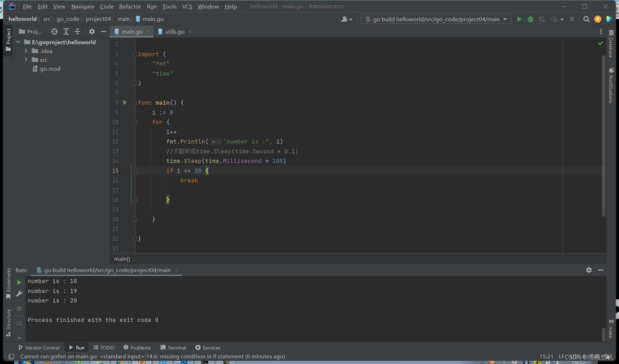
Task: Click the editor vertical scrollbar
Action: point(603,136)
